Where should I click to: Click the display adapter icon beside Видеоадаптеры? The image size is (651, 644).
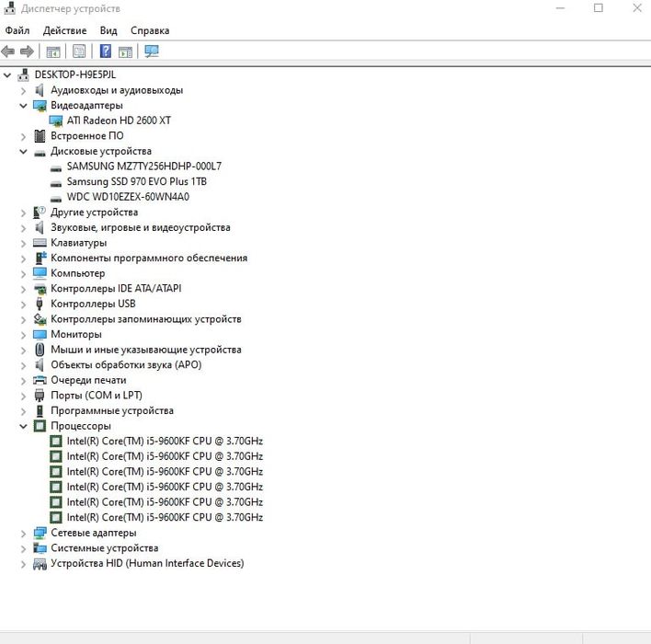40,106
